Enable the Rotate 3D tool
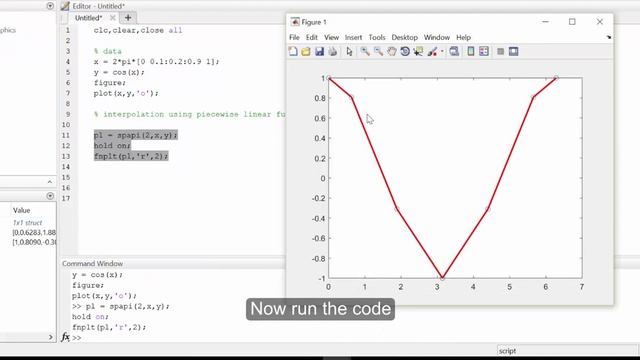This screenshot has height=360, width=640. pyautogui.click(x=405, y=51)
